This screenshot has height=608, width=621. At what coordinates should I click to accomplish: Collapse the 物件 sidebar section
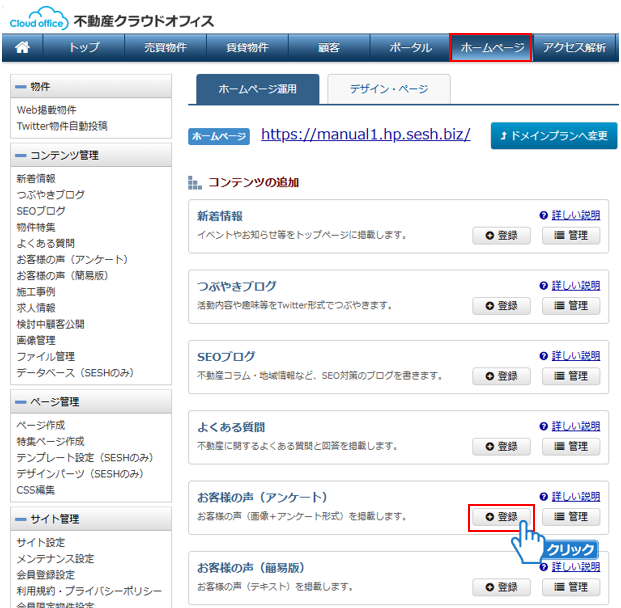coord(22,87)
